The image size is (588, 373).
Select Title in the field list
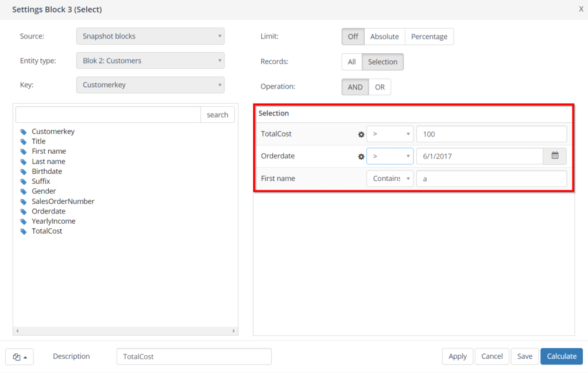point(38,141)
